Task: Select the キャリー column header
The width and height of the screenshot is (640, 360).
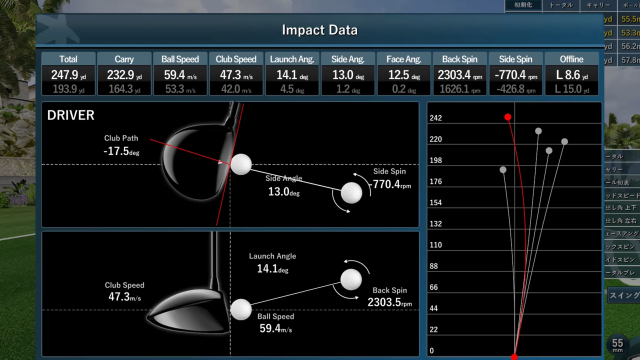Action: click(x=598, y=5)
